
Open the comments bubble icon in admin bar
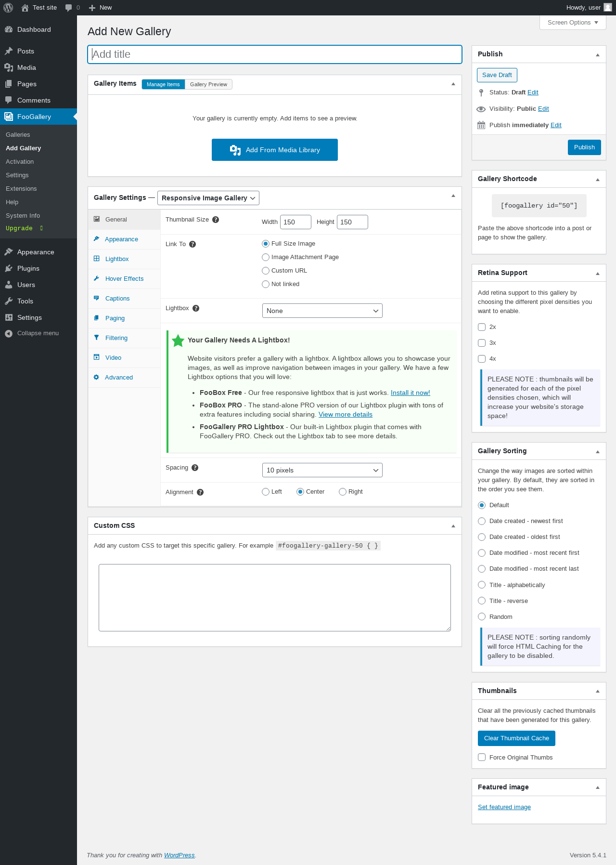coord(69,8)
